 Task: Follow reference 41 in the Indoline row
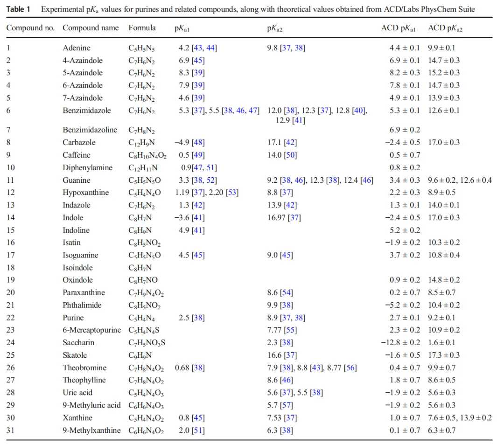[198, 230]
